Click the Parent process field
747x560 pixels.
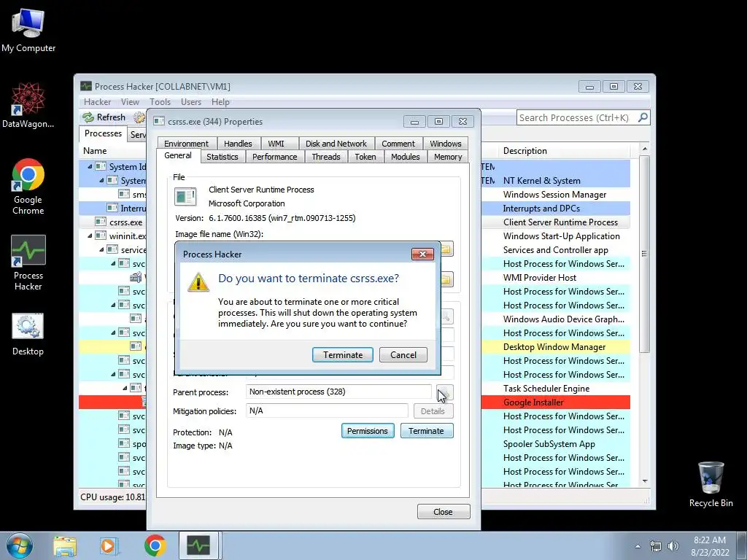pyautogui.click(x=338, y=392)
